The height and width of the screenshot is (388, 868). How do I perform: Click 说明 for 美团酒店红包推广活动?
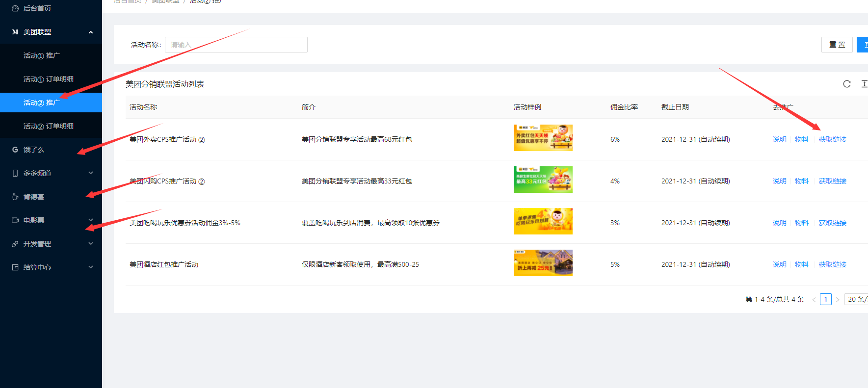pyautogui.click(x=779, y=264)
